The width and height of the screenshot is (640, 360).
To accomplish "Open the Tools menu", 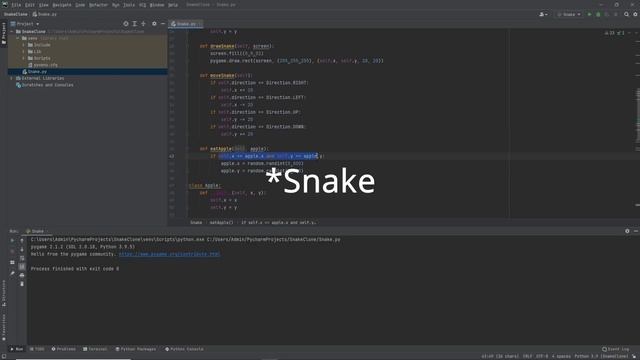I will [x=129, y=5].
